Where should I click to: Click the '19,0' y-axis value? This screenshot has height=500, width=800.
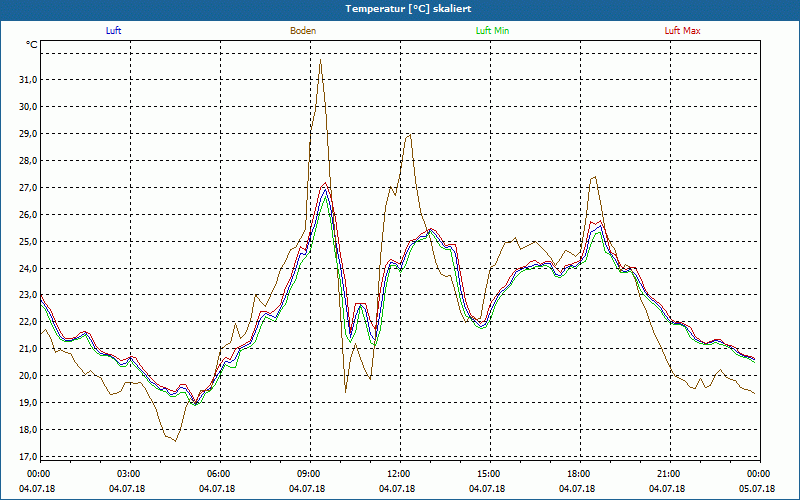28,403
